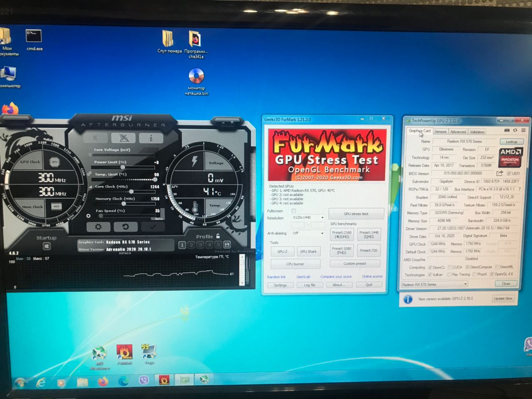The image size is (532, 399).
Task: Click Preset:1080 (FHD) benchmark button
Action: [341, 250]
